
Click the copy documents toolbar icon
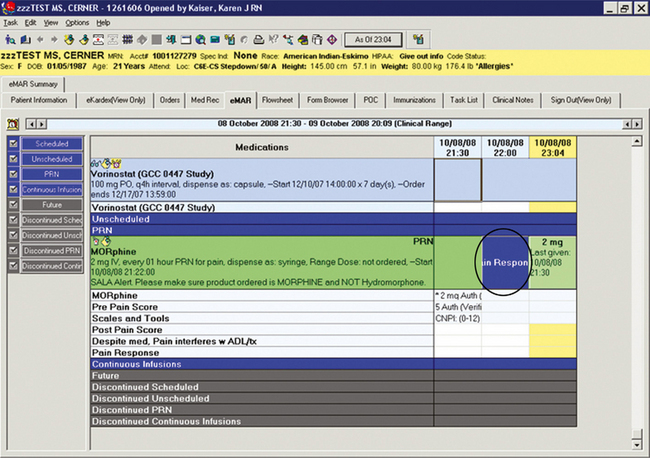coord(317,39)
